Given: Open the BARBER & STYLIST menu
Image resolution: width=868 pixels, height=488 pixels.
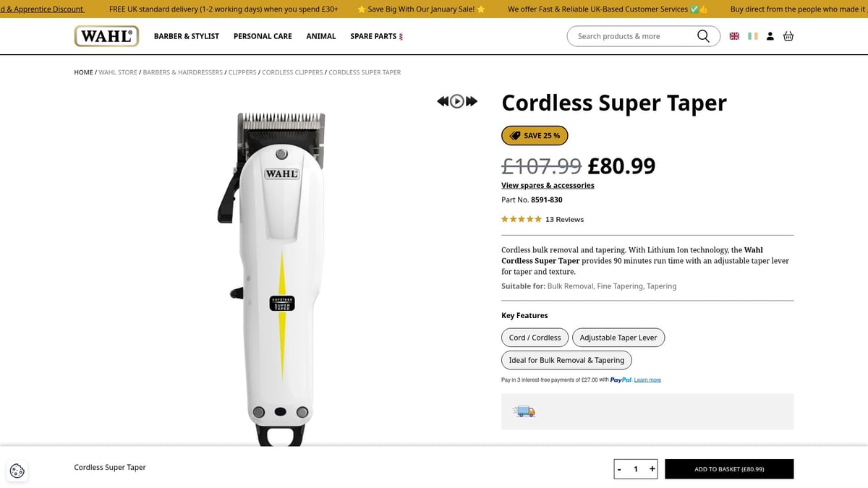Looking at the screenshot, I should pyautogui.click(x=186, y=35).
